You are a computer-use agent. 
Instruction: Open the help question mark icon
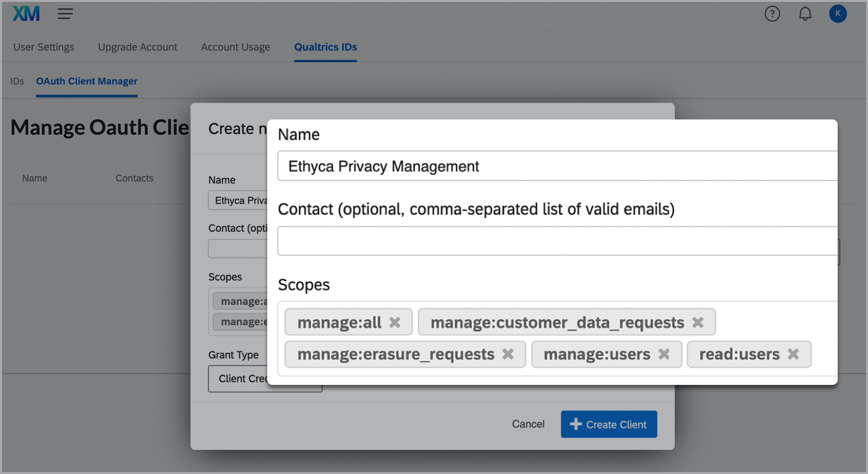point(772,14)
